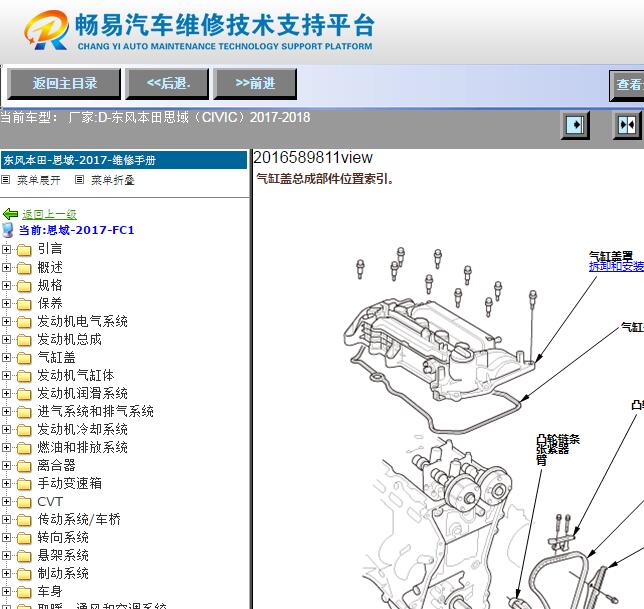The height and width of the screenshot is (609, 644).
Task: Open the 转向系统 tree item
Action: tap(63, 538)
